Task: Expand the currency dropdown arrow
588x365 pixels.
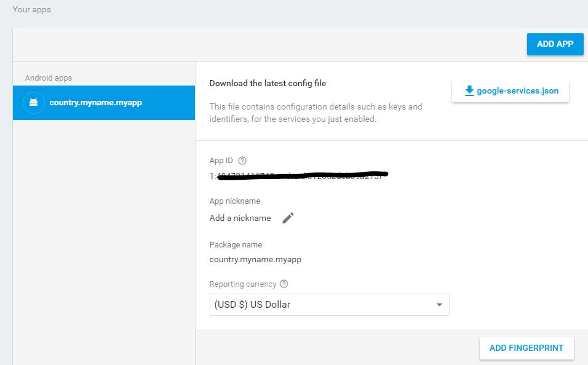Action: 439,305
